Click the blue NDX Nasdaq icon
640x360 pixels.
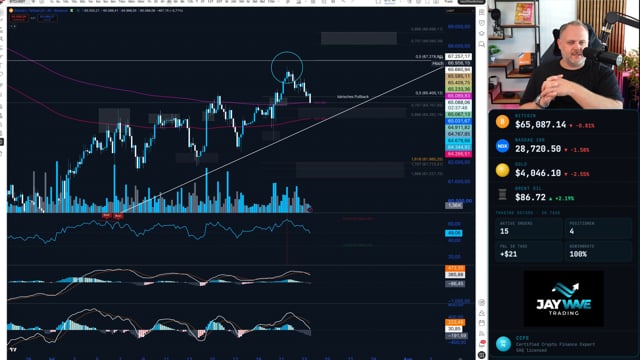click(502, 146)
